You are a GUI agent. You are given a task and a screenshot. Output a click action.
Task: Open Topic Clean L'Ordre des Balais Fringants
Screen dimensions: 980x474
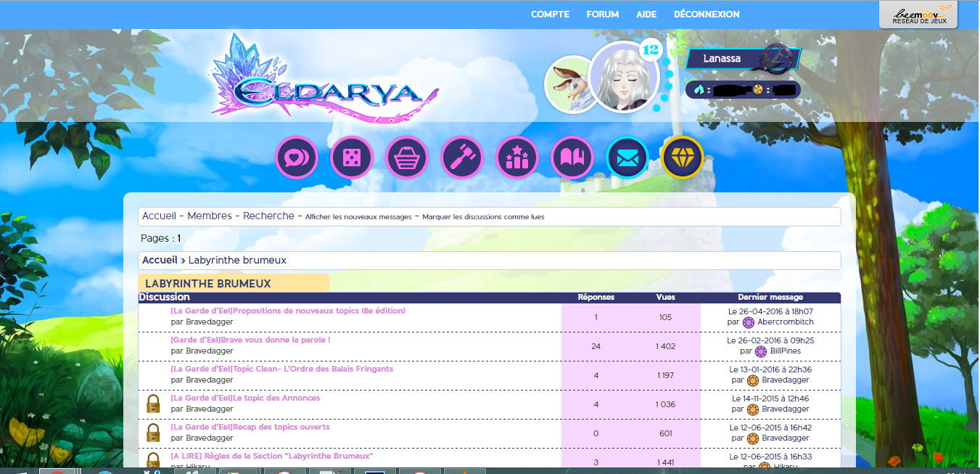click(x=281, y=369)
